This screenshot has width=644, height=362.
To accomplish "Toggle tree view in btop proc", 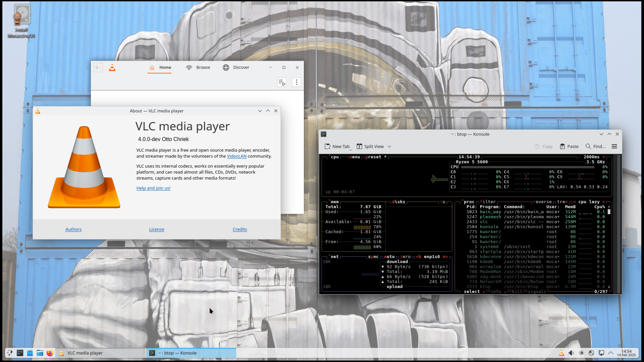I will [562, 202].
